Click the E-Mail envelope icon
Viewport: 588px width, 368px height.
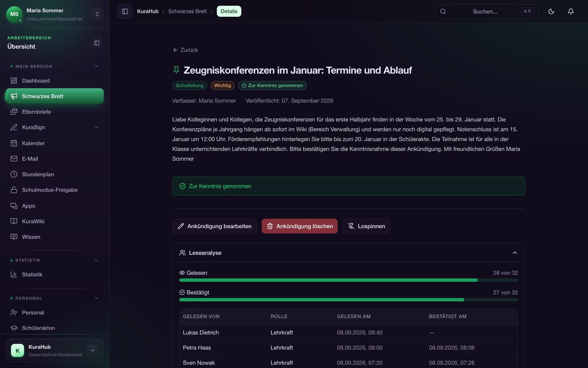[14, 159]
